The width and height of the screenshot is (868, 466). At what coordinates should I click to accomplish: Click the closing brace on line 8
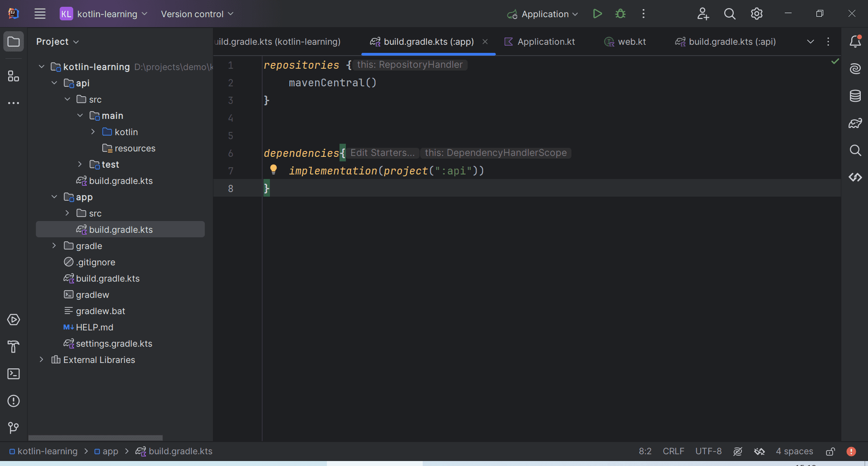click(x=267, y=188)
